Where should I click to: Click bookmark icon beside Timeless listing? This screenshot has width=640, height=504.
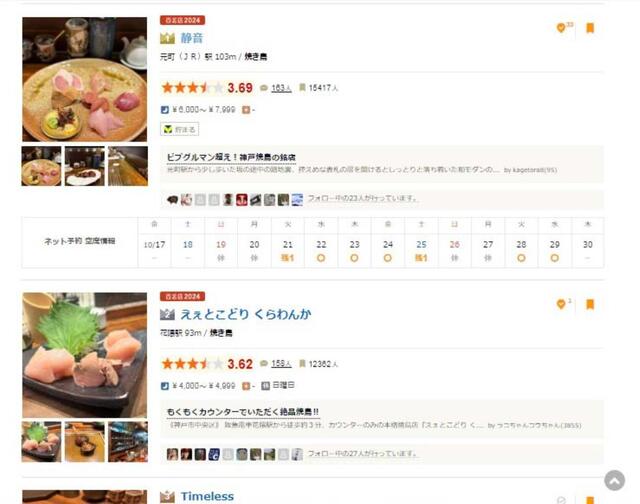(x=590, y=500)
